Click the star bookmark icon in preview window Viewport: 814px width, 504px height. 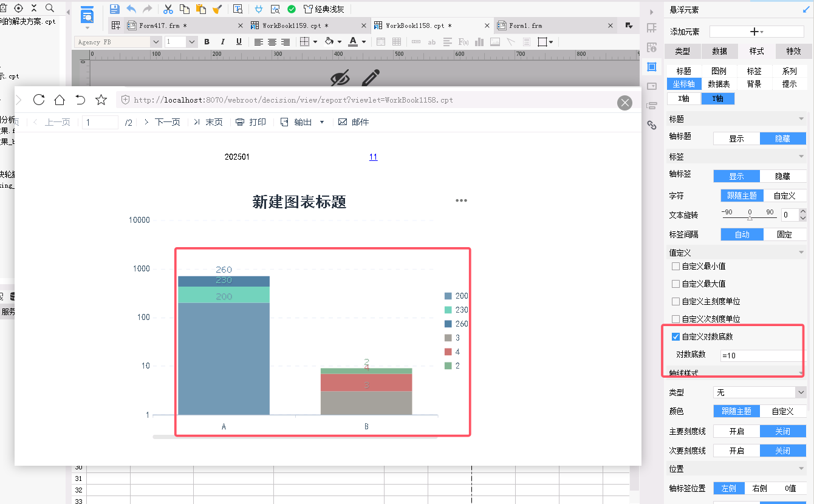(x=101, y=100)
